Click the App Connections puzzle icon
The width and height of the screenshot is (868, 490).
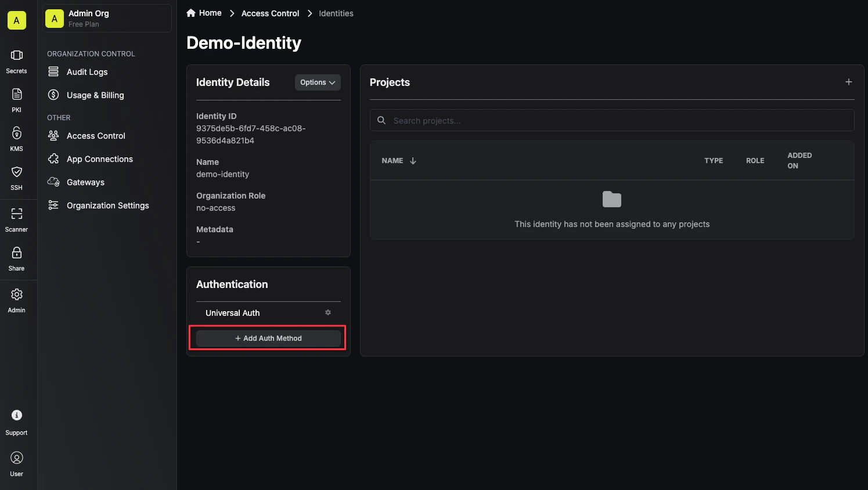(53, 158)
